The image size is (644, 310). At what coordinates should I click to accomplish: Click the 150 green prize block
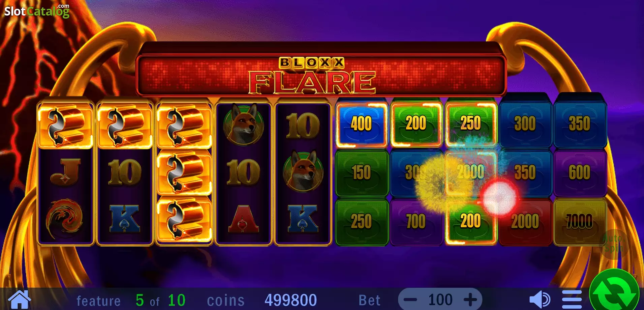click(361, 172)
